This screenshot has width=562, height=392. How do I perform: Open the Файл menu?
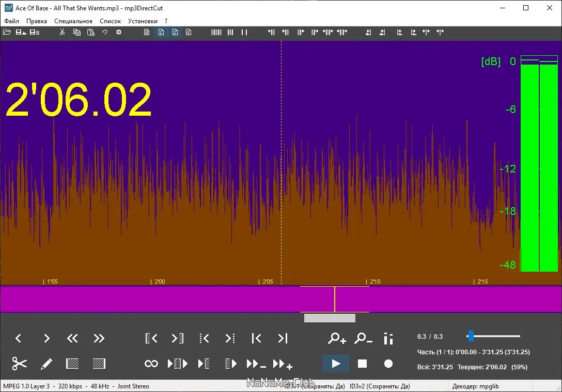pos(11,21)
